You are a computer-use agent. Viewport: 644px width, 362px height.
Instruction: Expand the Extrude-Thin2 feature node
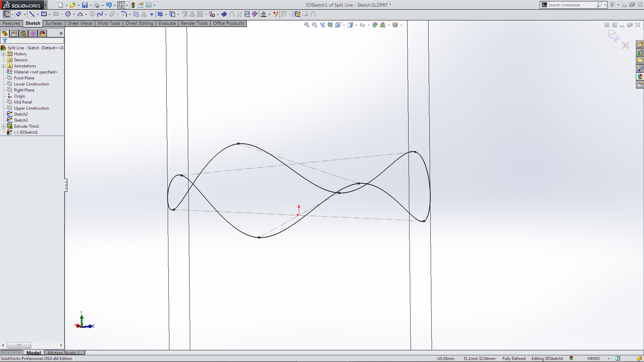point(4,126)
